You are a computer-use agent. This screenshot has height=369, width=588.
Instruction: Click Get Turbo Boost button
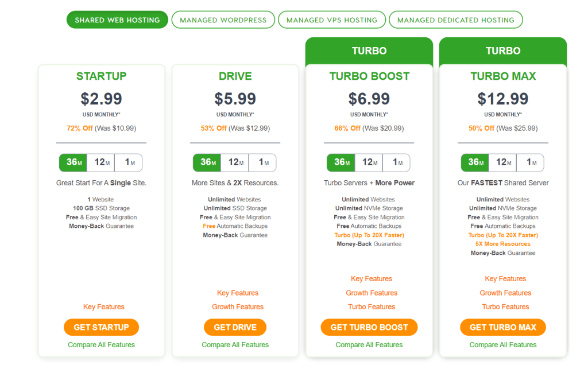[369, 327]
